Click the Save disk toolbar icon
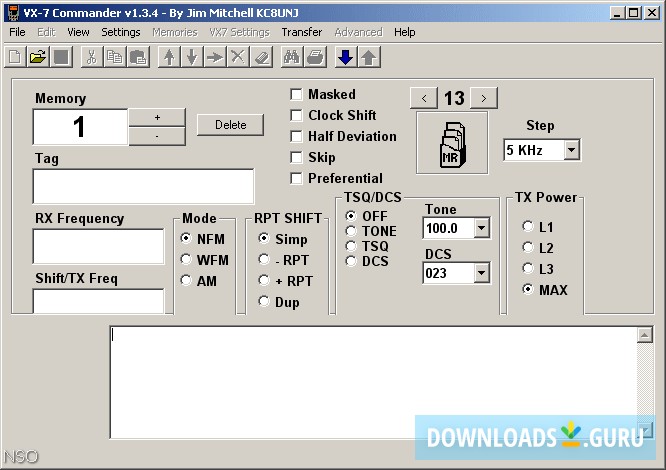This screenshot has width=666, height=470. click(61, 57)
